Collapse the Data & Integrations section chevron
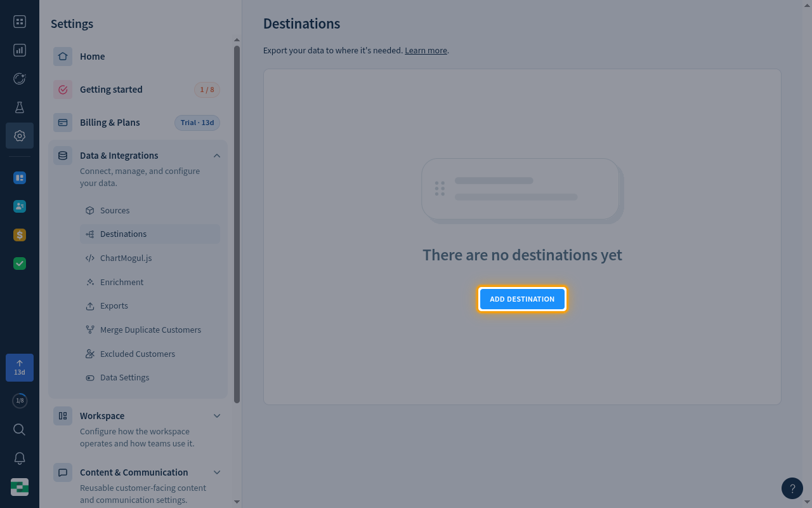Viewport: 812px width, 508px height. click(x=217, y=156)
